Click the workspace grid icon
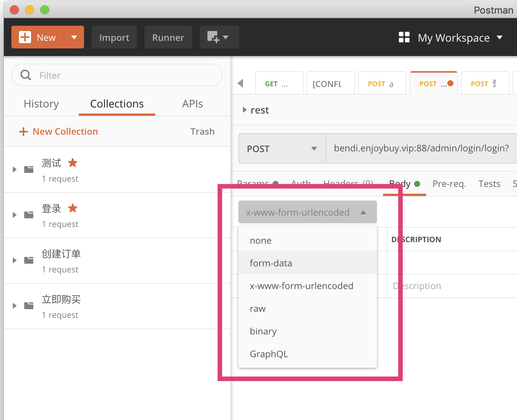This screenshot has height=420, width=517. click(x=404, y=37)
